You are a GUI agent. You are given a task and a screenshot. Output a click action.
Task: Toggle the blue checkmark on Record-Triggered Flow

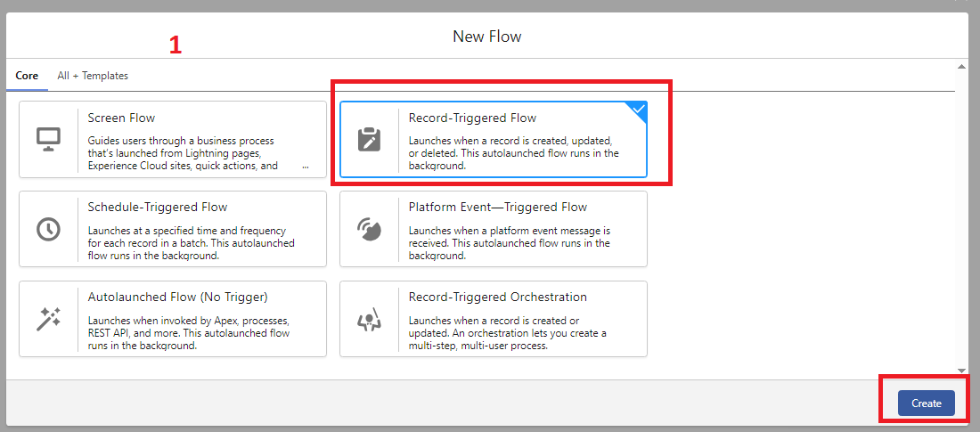[x=638, y=110]
